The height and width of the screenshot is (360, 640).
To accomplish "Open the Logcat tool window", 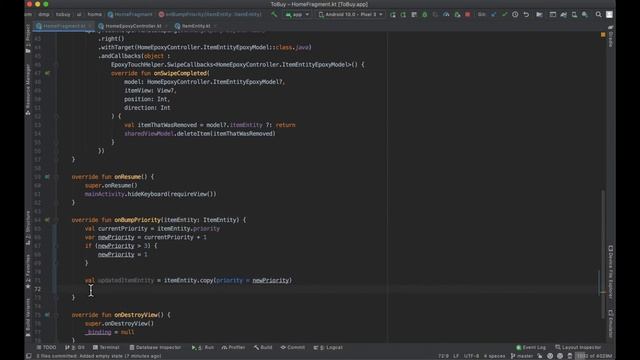I will point(328,347).
